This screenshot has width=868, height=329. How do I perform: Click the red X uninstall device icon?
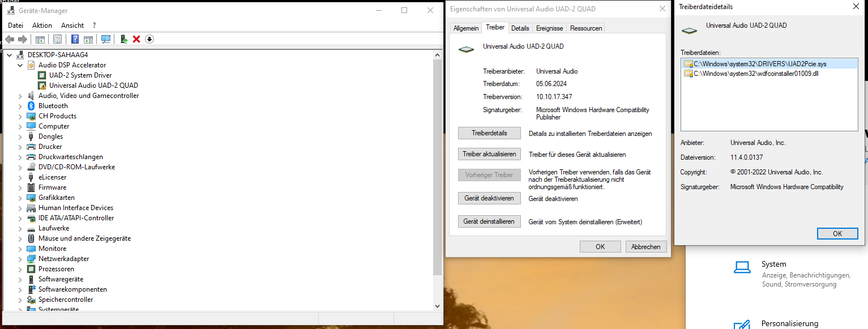pyautogui.click(x=136, y=39)
